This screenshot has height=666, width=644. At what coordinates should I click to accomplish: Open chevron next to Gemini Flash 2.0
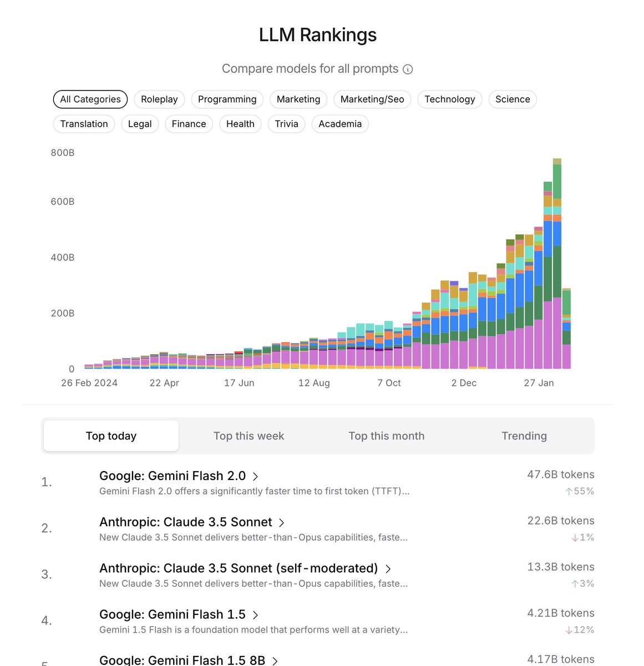(x=255, y=476)
